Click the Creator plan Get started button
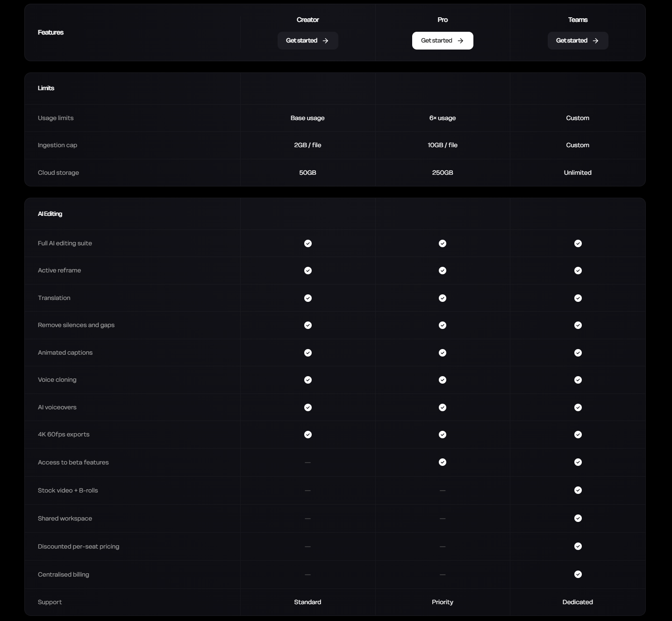The height and width of the screenshot is (621, 672). coord(307,41)
